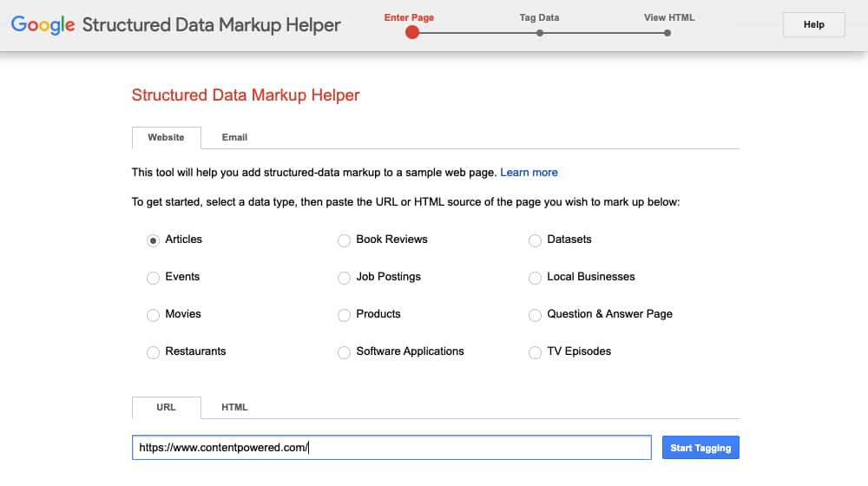Open the HTML input tab
This screenshot has height=486, width=868.
(x=234, y=407)
